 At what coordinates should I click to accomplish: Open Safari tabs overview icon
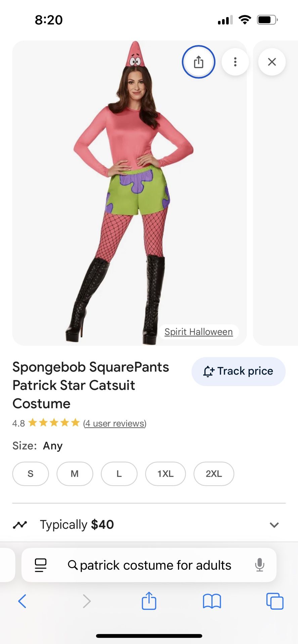(274, 601)
